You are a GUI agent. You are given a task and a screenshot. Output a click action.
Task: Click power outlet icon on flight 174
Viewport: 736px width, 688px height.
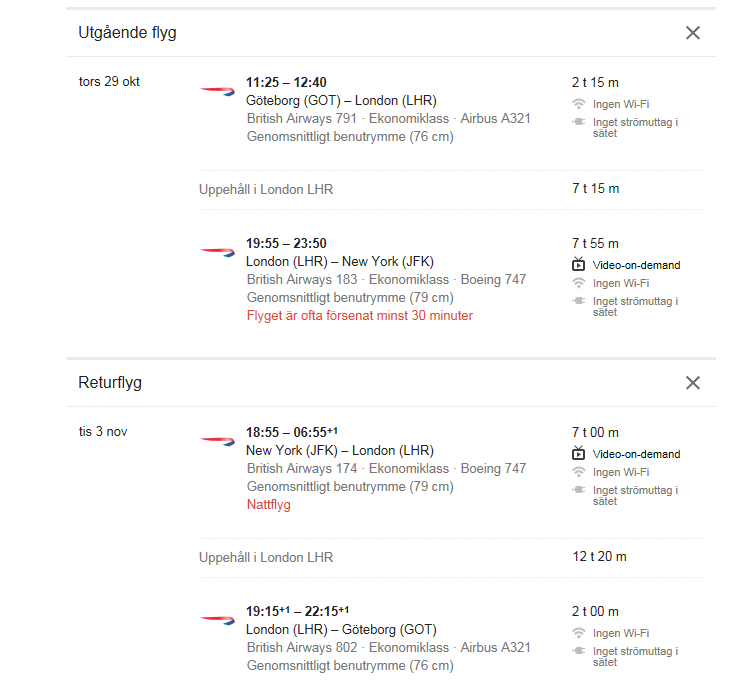tap(579, 489)
